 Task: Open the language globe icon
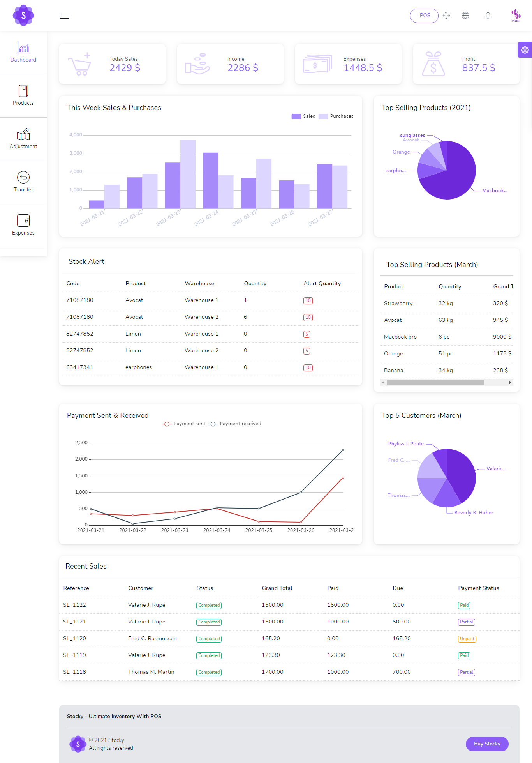coord(465,16)
